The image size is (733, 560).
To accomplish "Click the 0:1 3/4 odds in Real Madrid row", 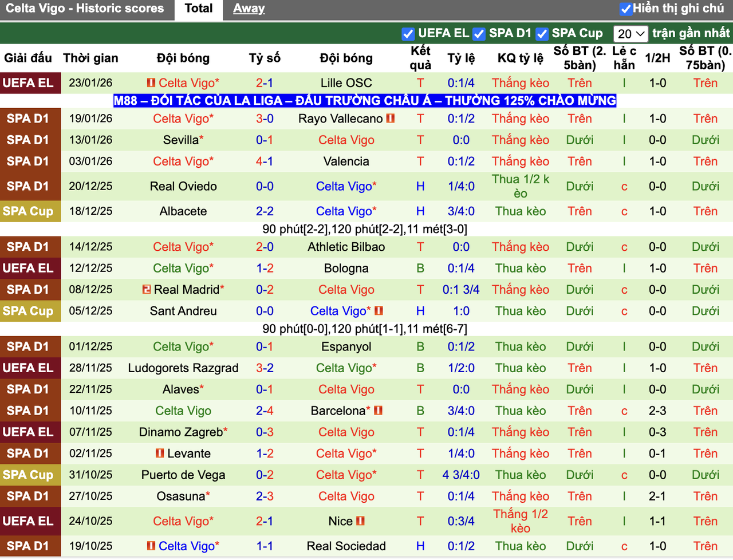I will [461, 290].
